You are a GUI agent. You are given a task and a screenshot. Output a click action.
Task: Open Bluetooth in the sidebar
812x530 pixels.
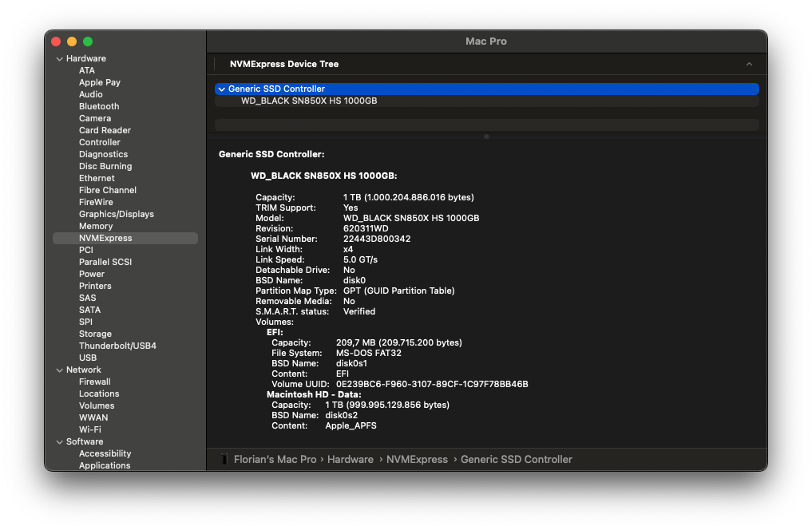[x=99, y=106]
